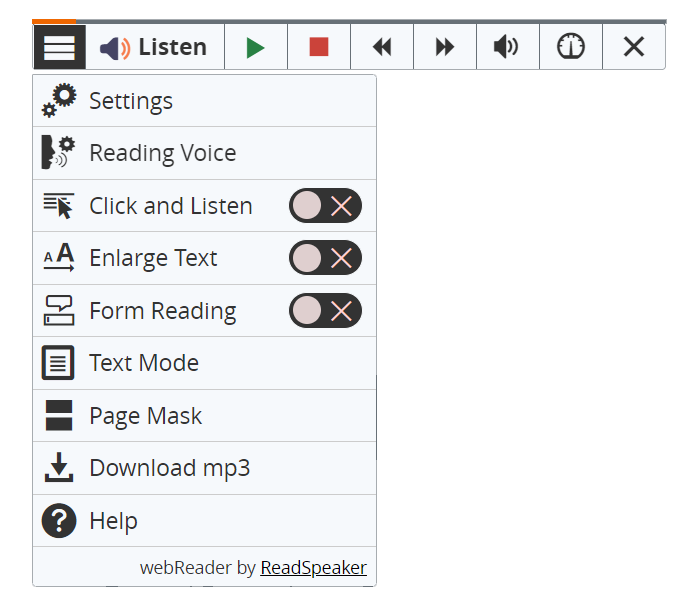Click the Click and Listen label
Image resolution: width=700 pixels, height=600 pixels.
[x=171, y=206]
